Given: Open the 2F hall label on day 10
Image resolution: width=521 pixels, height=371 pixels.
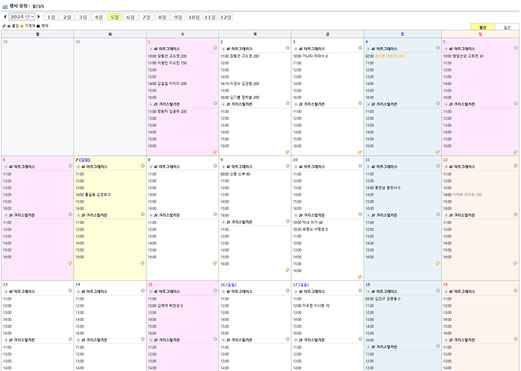Looking at the screenshot, I should (312, 215).
